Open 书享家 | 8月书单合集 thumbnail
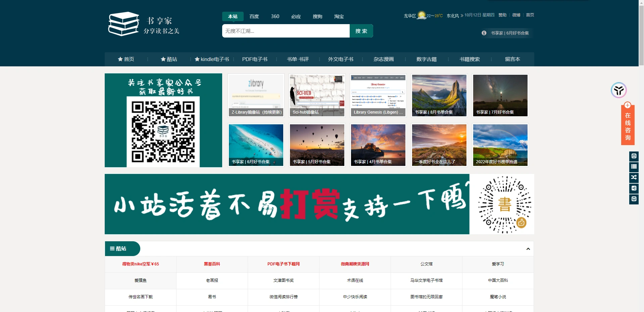Image resolution: width=644 pixels, height=312 pixels. [439, 96]
